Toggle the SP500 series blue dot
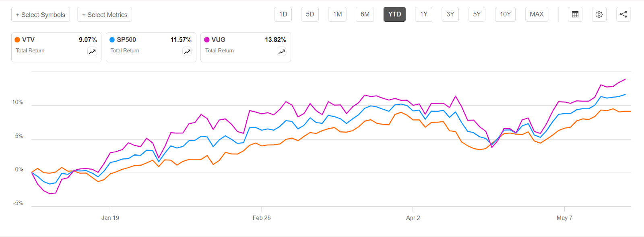 coord(113,39)
